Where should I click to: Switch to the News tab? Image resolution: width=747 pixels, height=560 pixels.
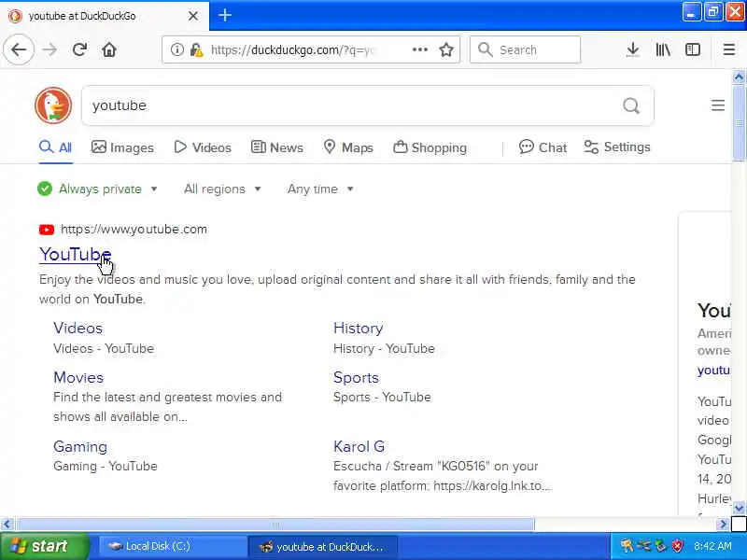tap(276, 147)
